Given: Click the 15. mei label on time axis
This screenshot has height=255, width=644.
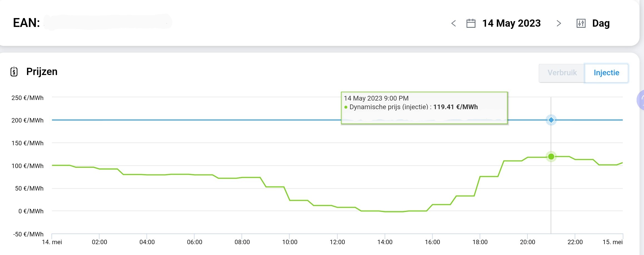Looking at the screenshot, I should tap(612, 242).
